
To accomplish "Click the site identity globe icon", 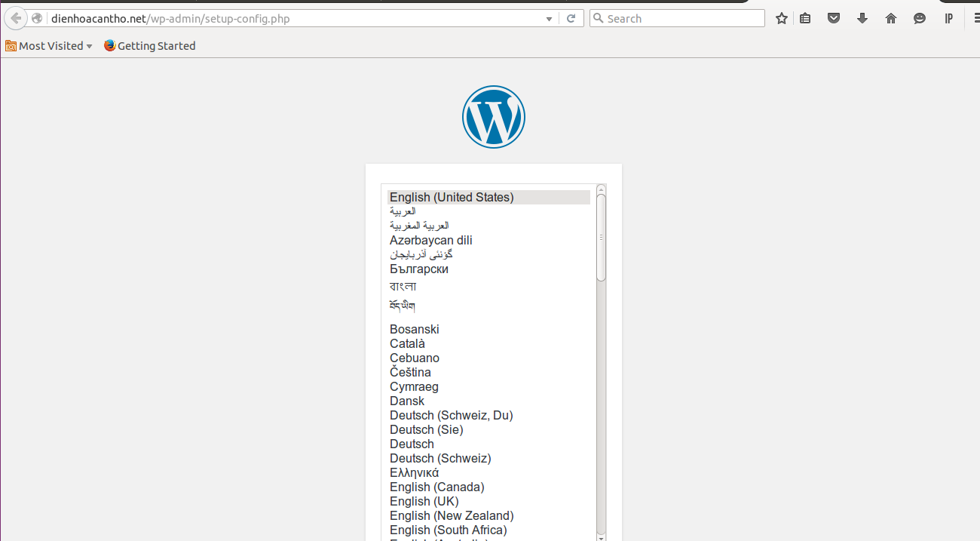I will coord(37,19).
